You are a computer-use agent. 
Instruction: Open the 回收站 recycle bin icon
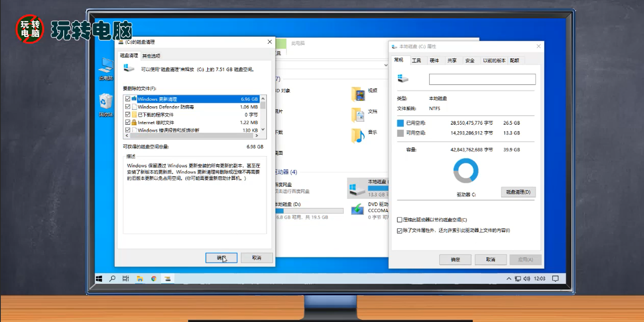[x=106, y=105]
